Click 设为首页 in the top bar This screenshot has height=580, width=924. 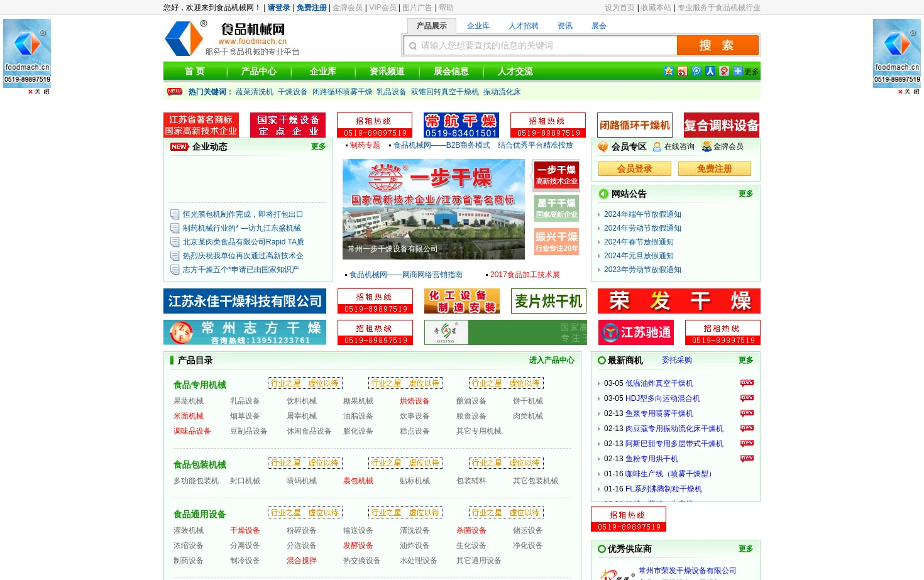620,8
